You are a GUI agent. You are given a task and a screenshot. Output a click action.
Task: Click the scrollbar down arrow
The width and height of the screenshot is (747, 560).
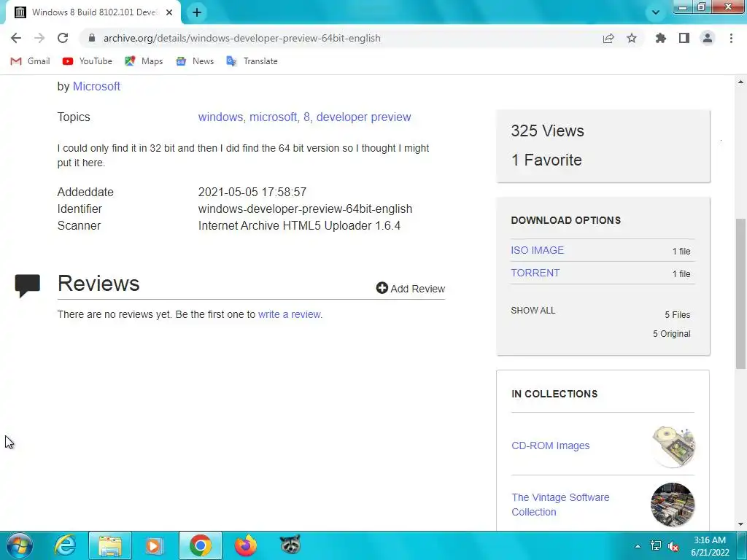[x=740, y=524]
